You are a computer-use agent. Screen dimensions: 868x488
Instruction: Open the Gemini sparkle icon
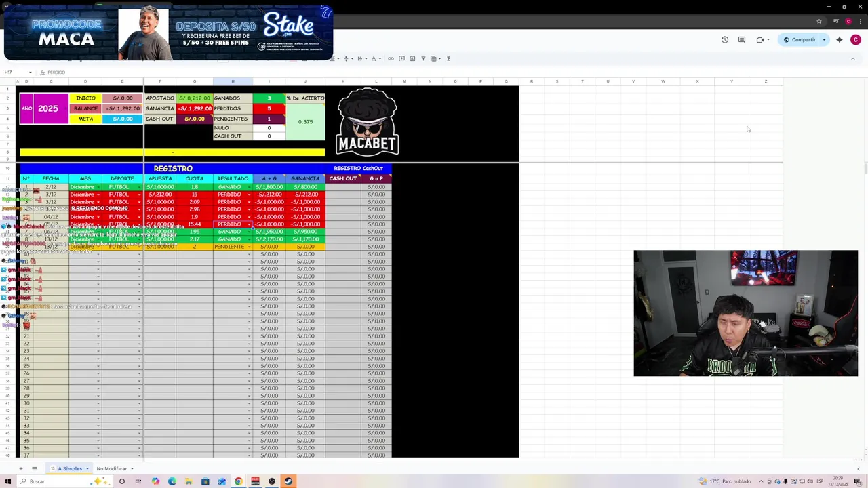pyautogui.click(x=840, y=40)
